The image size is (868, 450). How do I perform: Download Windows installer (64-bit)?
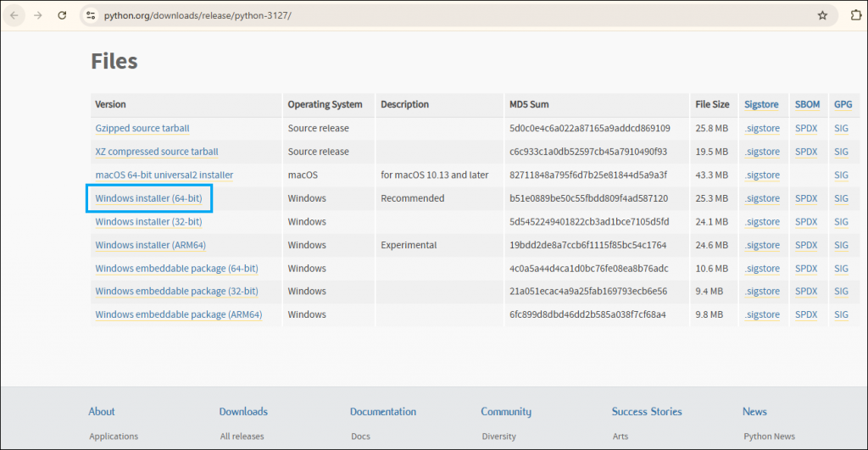pyautogui.click(x=148, y=198)
